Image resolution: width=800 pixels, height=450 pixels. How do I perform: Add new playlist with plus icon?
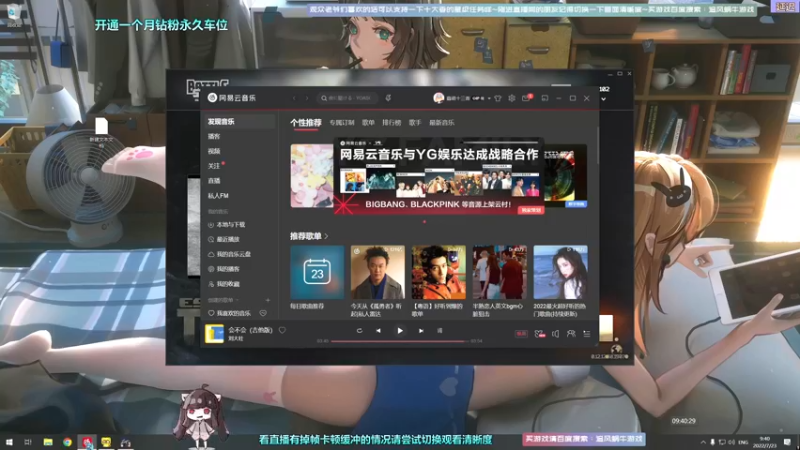click(268, 300)
